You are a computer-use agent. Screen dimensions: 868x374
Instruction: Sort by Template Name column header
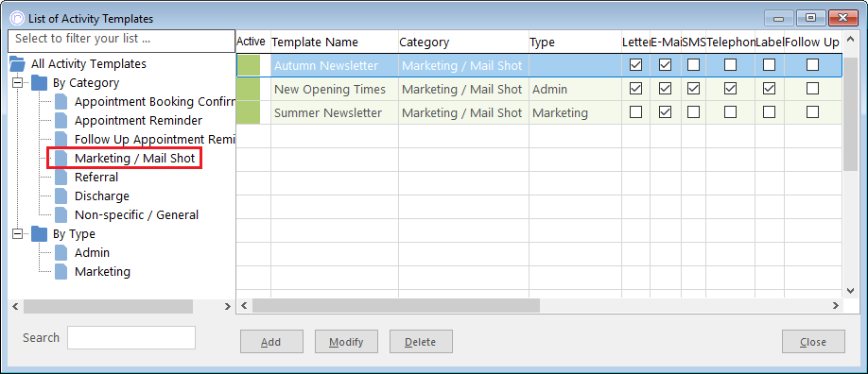click(335, 42)
